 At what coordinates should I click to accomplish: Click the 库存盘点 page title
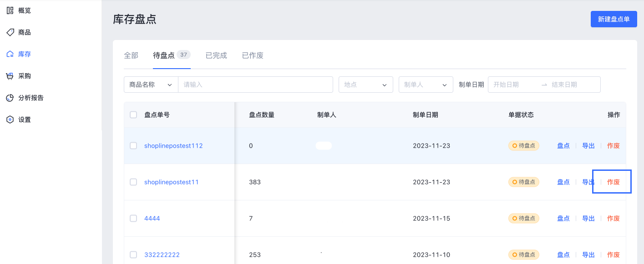tap(135, 19)
